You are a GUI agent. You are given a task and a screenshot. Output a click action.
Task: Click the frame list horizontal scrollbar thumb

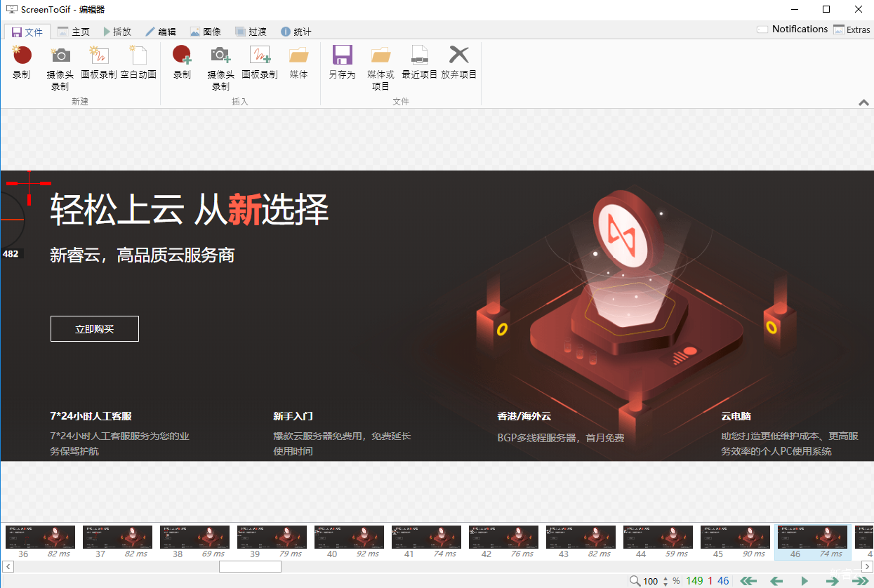point(250,566)
